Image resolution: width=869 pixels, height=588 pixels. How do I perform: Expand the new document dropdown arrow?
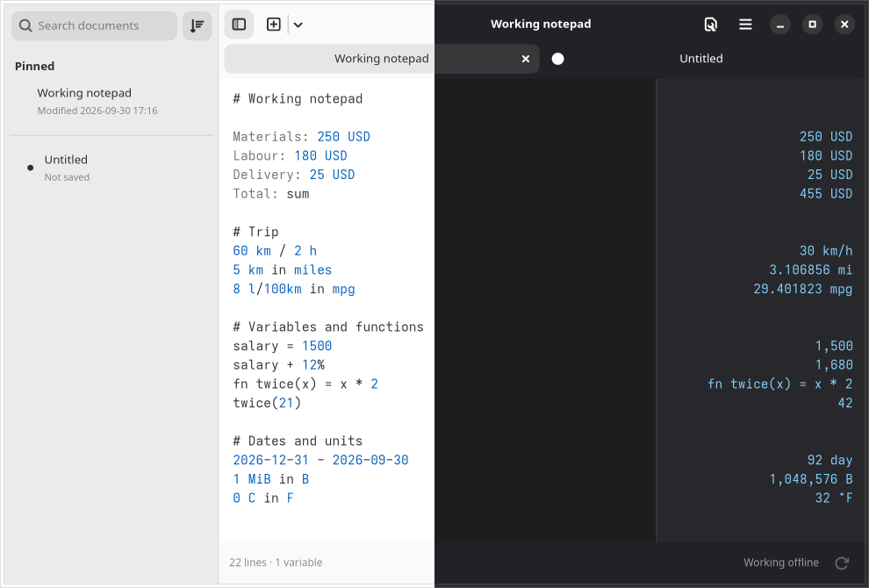(x=298, y=25)
